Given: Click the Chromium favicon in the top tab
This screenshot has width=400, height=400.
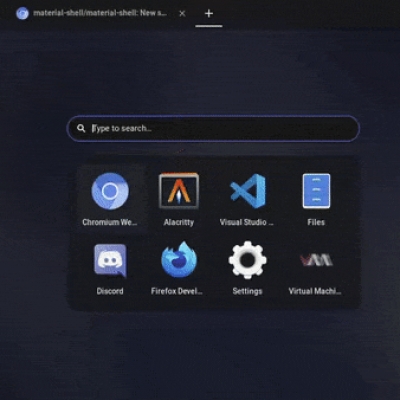Looking at the screenshot, I should pyautogui.click(x=22, y=13).
